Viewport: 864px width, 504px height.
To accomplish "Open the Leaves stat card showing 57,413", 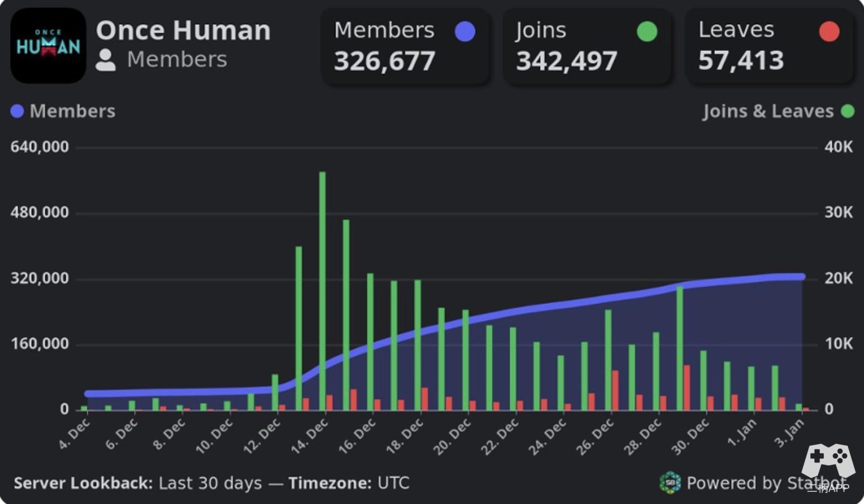I will 770,46.
